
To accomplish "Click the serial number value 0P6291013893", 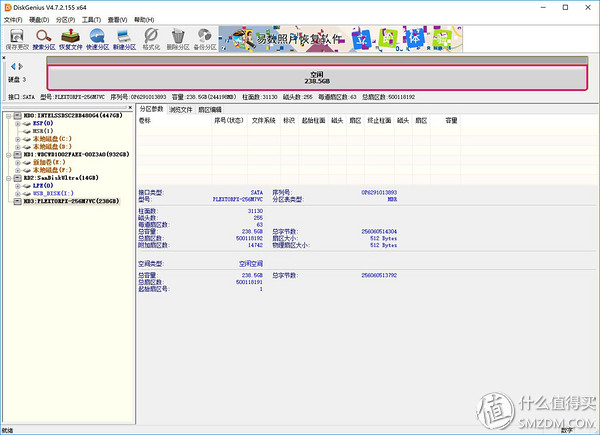I will pos(379,192).
